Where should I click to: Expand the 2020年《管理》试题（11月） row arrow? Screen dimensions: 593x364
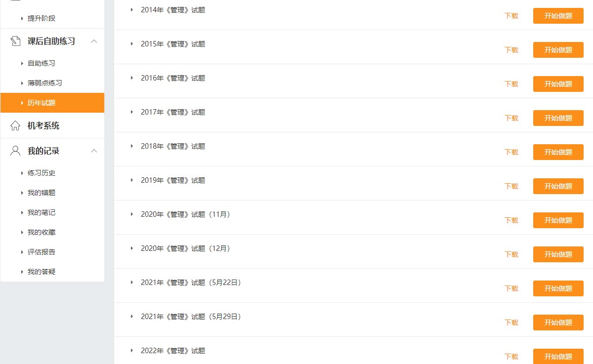(132, 214)
